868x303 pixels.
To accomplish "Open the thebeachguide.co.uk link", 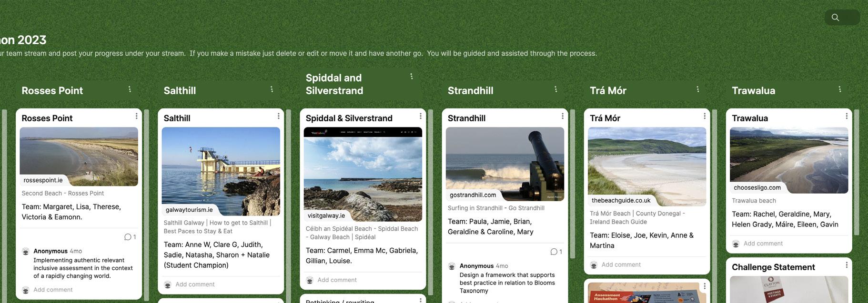I will pos(621,200).
